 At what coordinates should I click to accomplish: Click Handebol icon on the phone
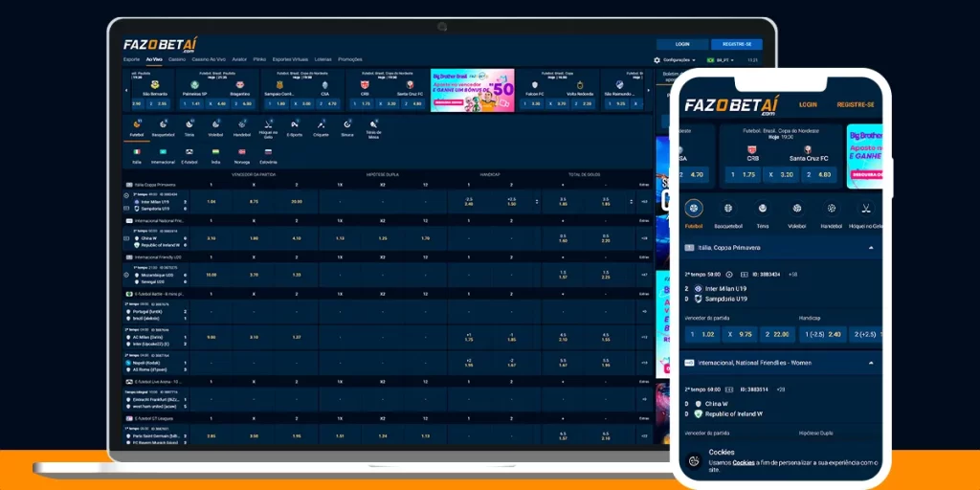(x=832, y=208)
